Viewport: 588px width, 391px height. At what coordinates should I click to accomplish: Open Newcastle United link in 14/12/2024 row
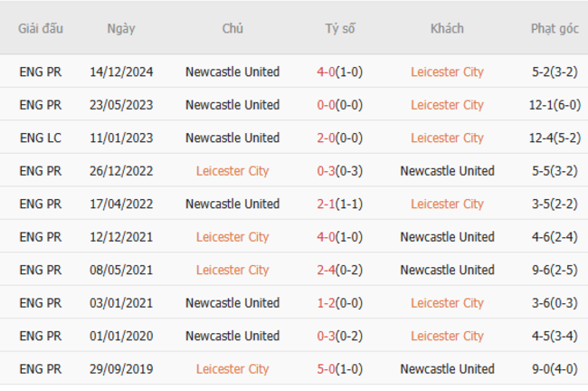(x=232, y=72)
